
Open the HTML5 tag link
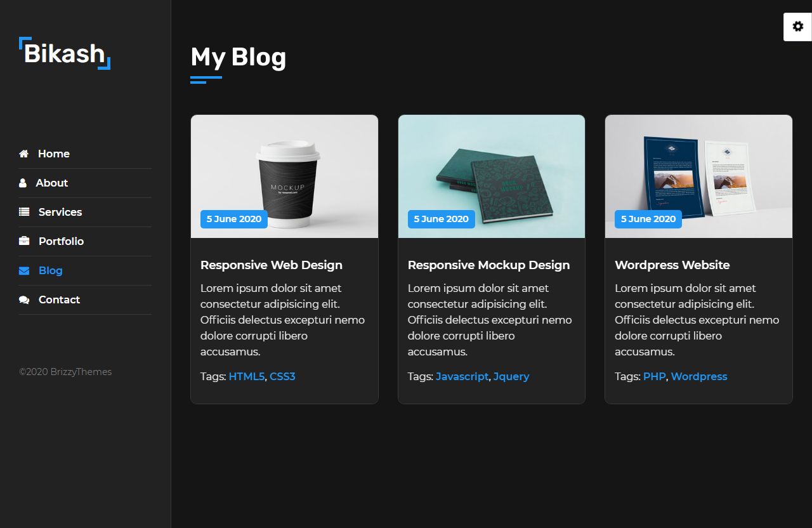246,376
